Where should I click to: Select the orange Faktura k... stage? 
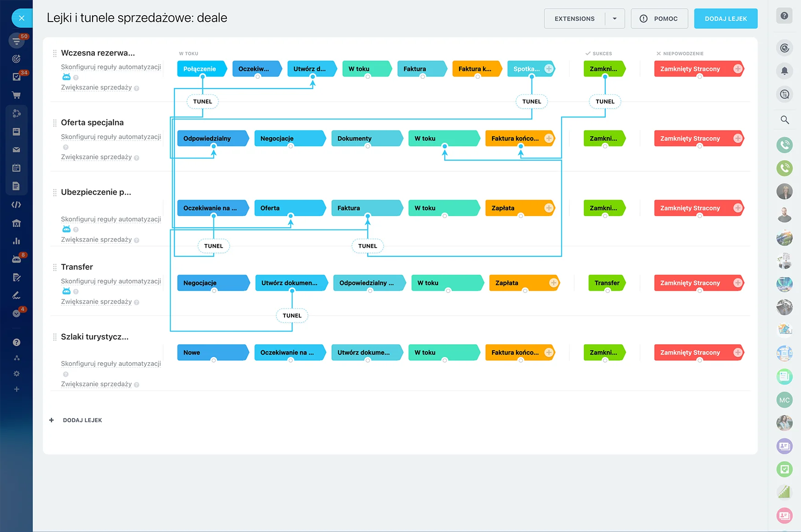coord(475,69)
